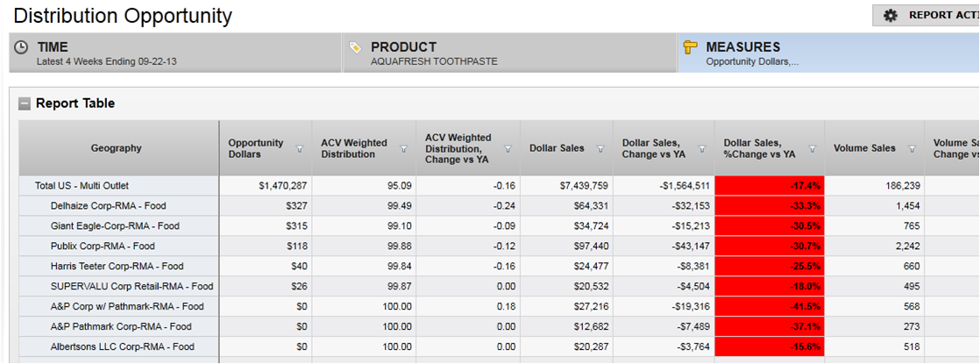Select the Geography column header
The image size is (980, 364).
(117, 148)
